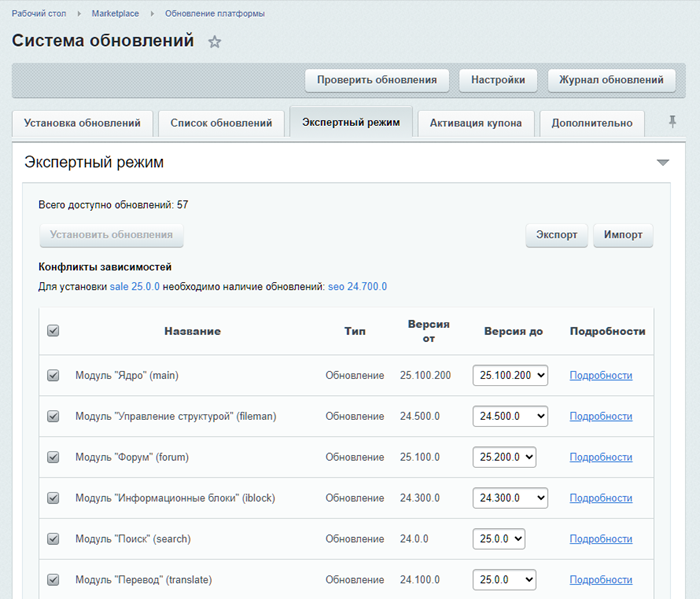Add page to favorites with star icon
700x599 pixels.
click(x=215, y=42)
